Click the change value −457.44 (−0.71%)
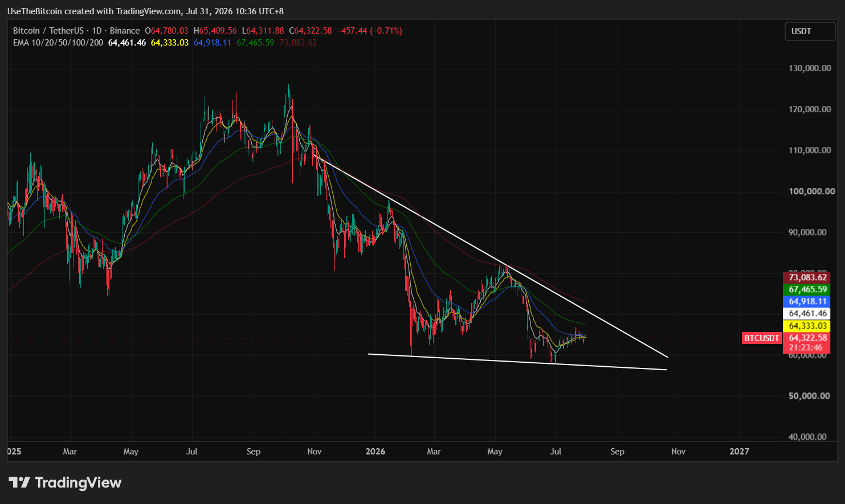This screenshot has width=845, height=504. tap(370, 31)
